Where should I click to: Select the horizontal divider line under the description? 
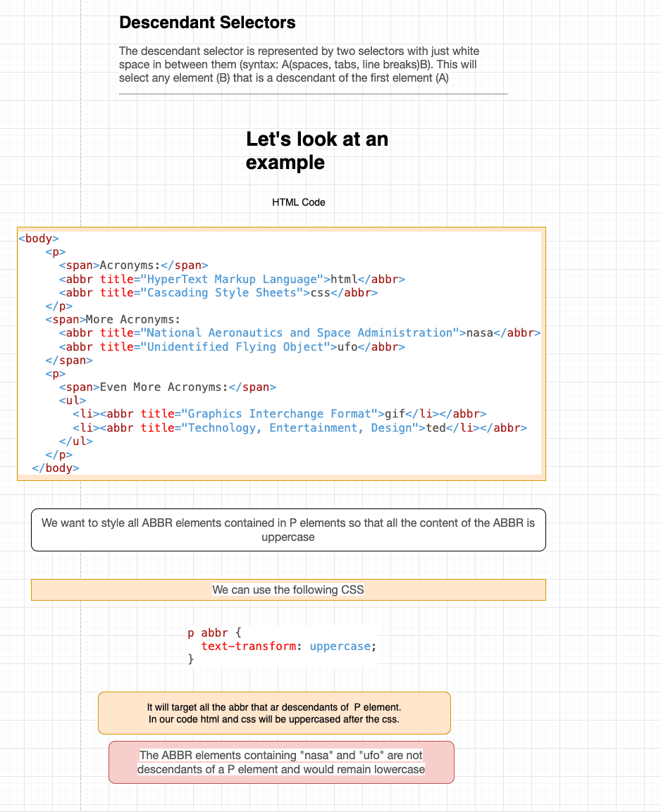coord(313,94)
